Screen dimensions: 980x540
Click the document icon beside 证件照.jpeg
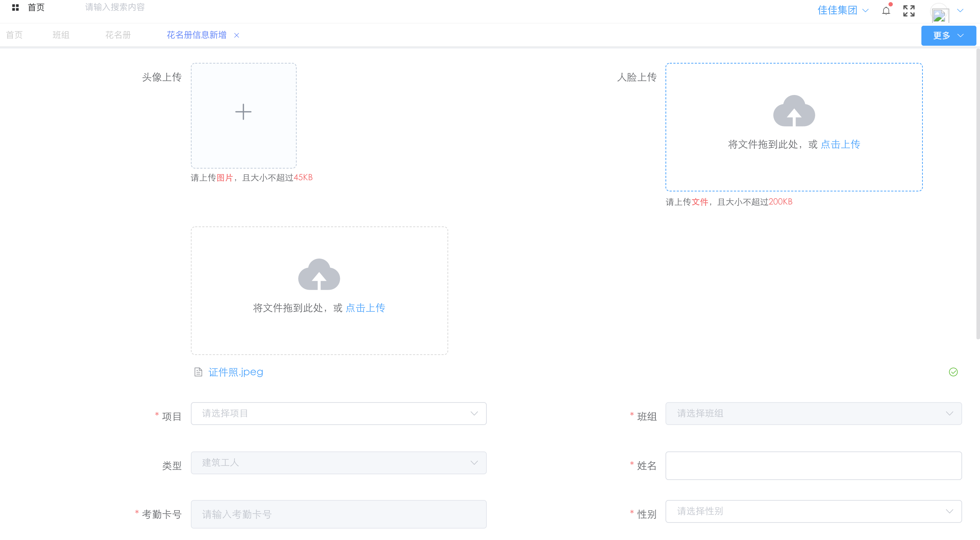198,372
